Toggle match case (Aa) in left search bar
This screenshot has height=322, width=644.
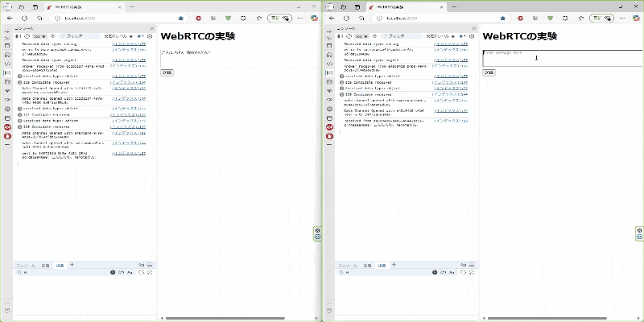(x=130, y=273)
